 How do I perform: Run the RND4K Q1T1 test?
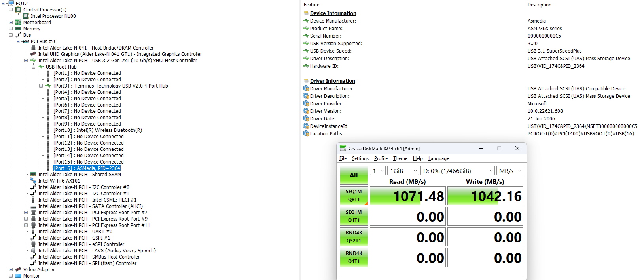coord(354,257)
